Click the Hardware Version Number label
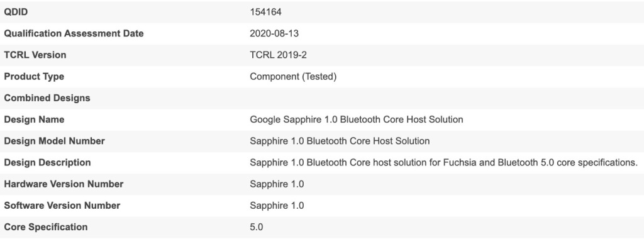 click(64, 184)
